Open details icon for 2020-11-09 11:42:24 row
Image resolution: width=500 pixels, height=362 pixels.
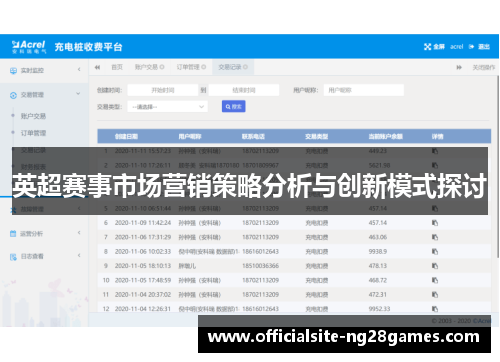(435, 223)
